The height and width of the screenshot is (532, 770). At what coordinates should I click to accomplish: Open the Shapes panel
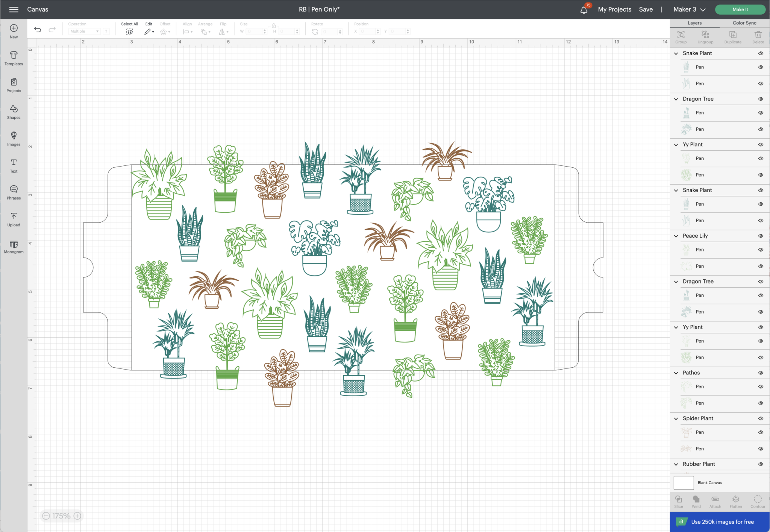(14, 112)
